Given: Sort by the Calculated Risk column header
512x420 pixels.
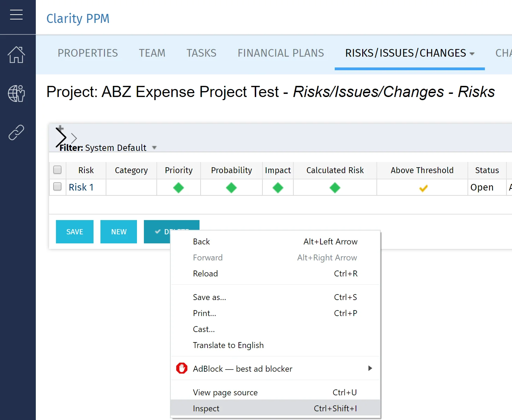Looking at the screenshot, I should pos(335,170).
